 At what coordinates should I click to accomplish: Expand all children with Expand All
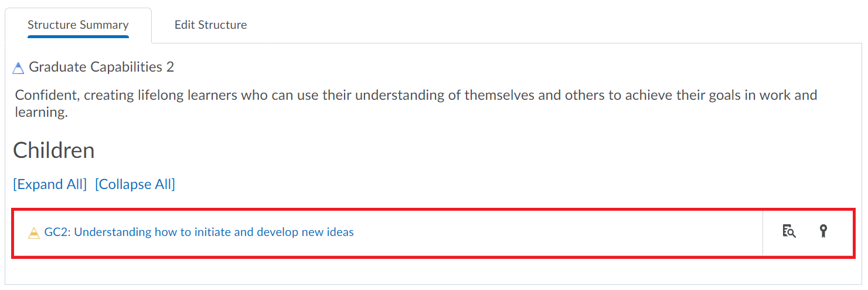(x=50, y=184)
